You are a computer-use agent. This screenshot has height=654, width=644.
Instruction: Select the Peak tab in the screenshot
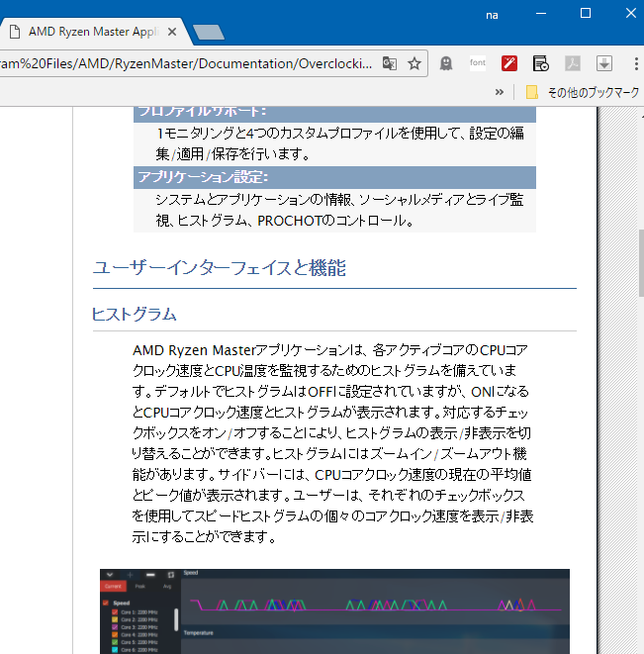[x=139, y=586]
